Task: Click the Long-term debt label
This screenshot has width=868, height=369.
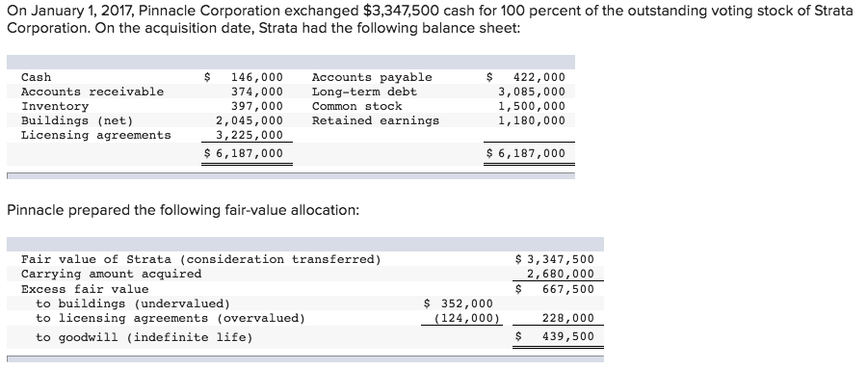Action: point(364,92)
